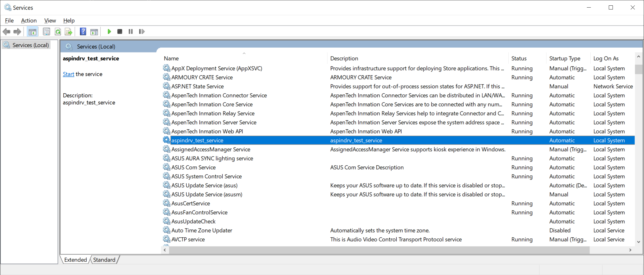Click the vertical scrollbar thumb

pos(639,69)
